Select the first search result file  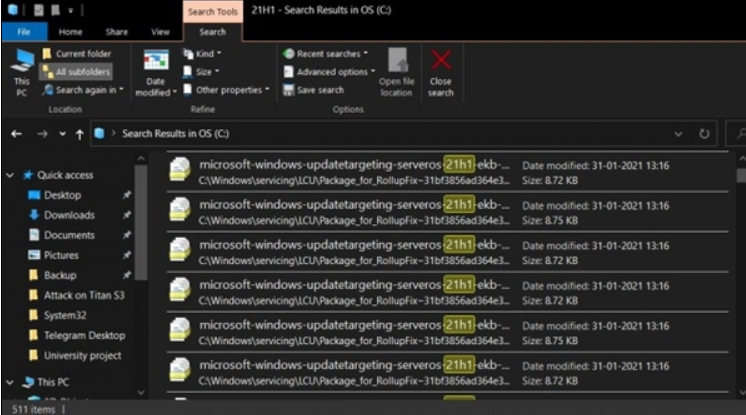[x=447, y=172]
